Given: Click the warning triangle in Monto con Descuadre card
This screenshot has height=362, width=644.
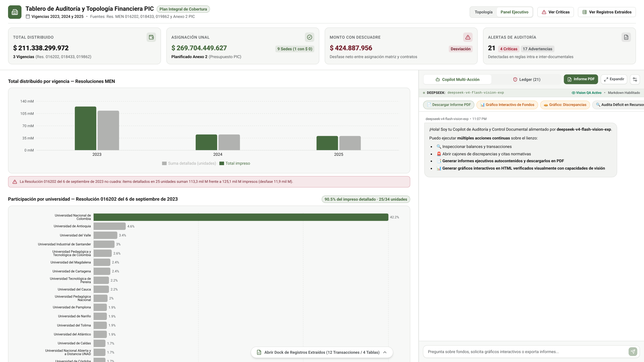Looking at the screenshot, I should [468, 37].
